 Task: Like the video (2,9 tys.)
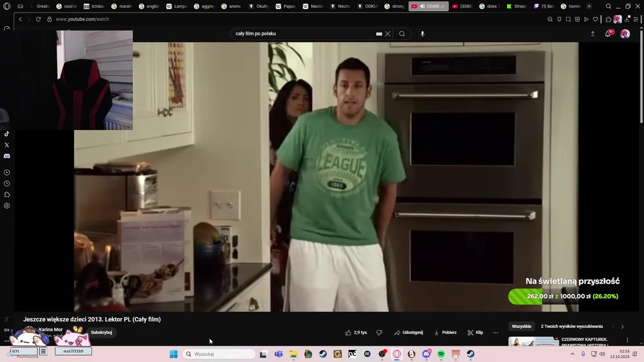[356, 332]
